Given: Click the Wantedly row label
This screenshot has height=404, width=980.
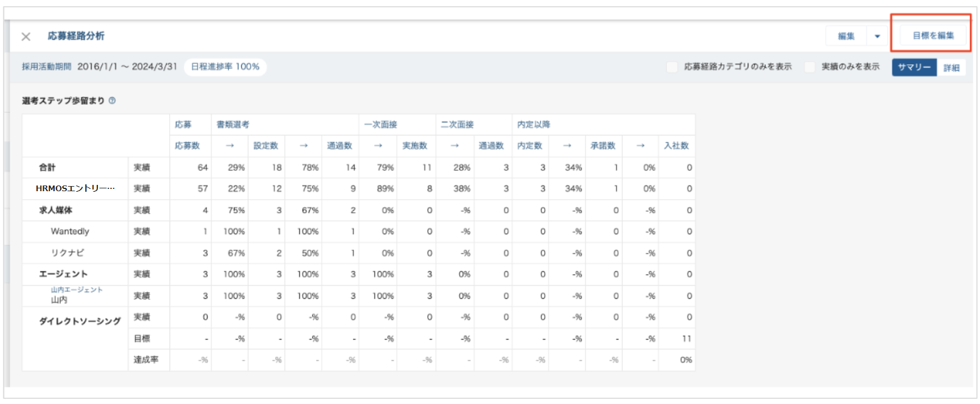Looking at the screenshot, I should click(x=70, y=232).
